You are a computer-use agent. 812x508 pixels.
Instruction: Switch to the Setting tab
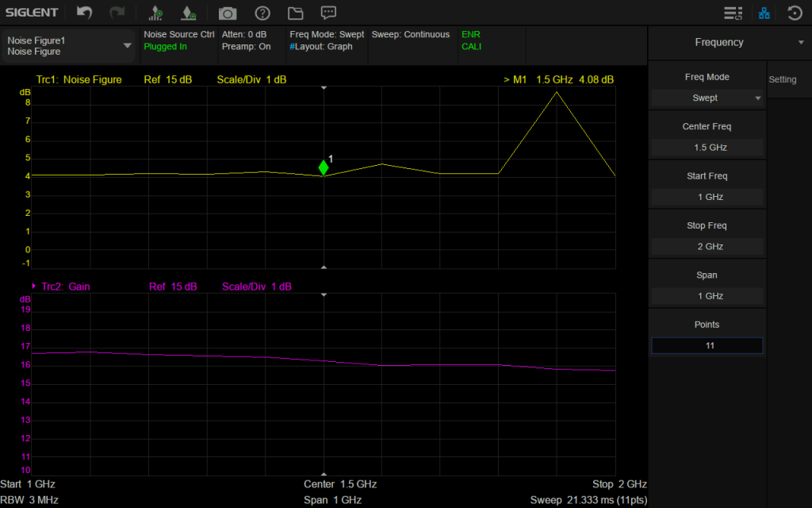click(782, 79)
